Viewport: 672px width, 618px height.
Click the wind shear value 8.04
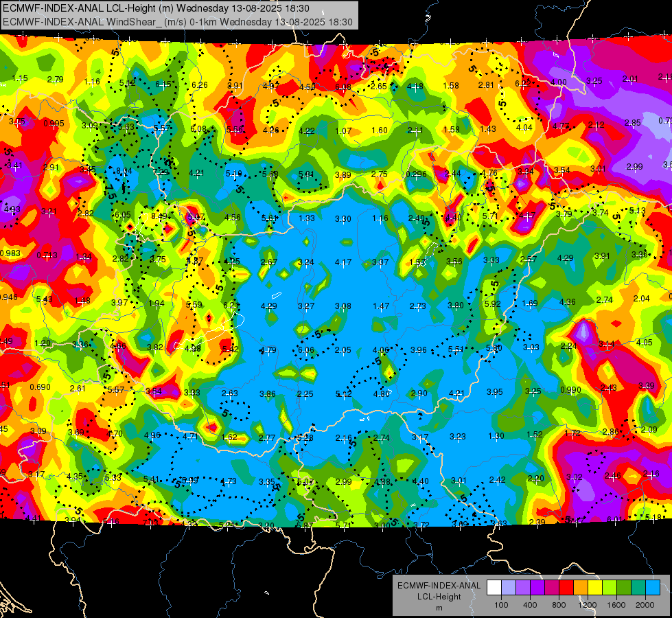coord(124,171)
